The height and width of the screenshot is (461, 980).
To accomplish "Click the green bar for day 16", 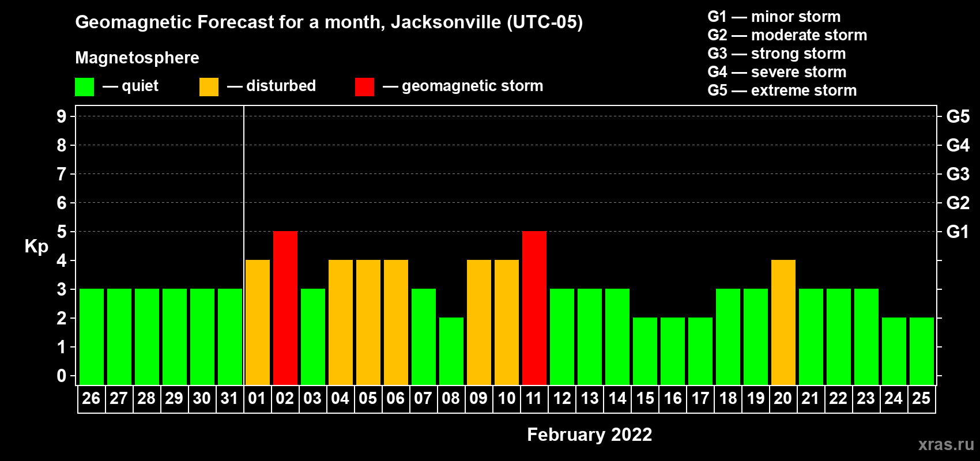I will (x=673, y=351).
